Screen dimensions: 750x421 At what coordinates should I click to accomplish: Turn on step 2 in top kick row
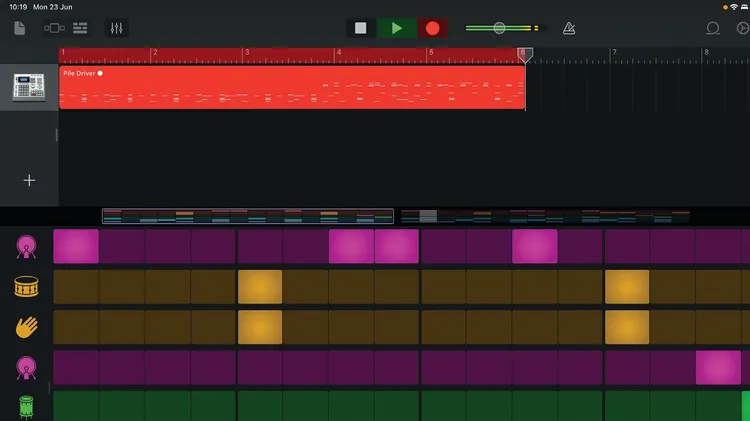[122, 246]
